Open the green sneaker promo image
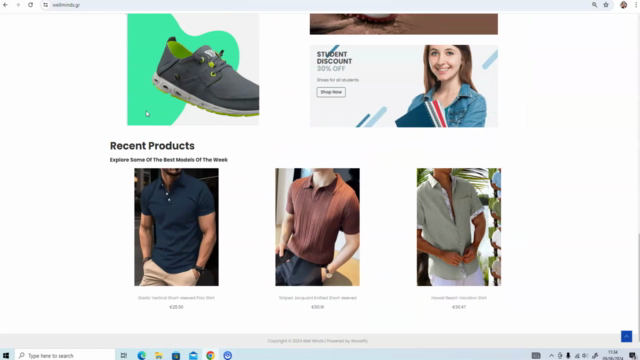The width and height of the screenshot is (640, 360). 193,69
